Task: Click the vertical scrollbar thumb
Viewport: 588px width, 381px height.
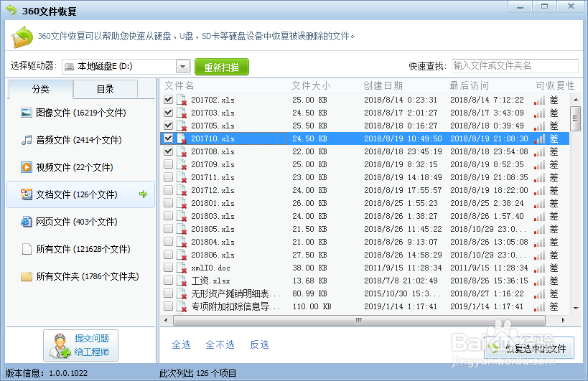Action: 575,118
